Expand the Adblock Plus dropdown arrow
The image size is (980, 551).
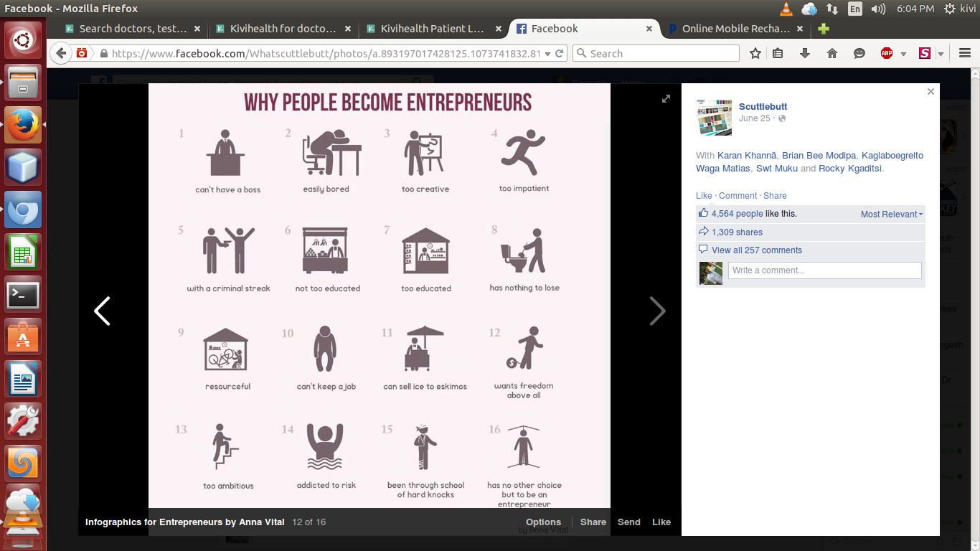[903, 54]
